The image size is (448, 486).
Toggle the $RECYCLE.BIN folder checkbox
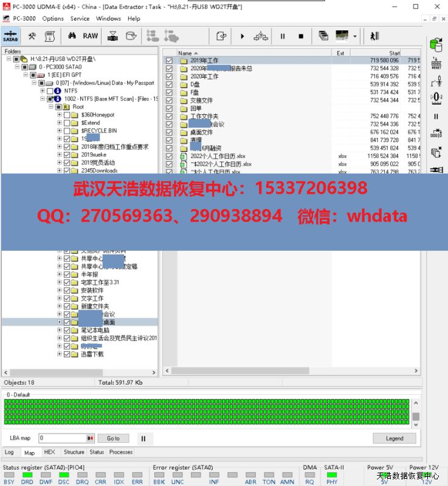click(66, 131)
